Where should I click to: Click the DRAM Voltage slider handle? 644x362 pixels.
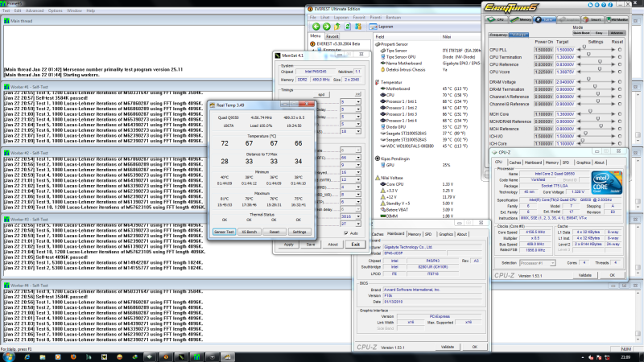pyautogui.click(x=588, y=79)
